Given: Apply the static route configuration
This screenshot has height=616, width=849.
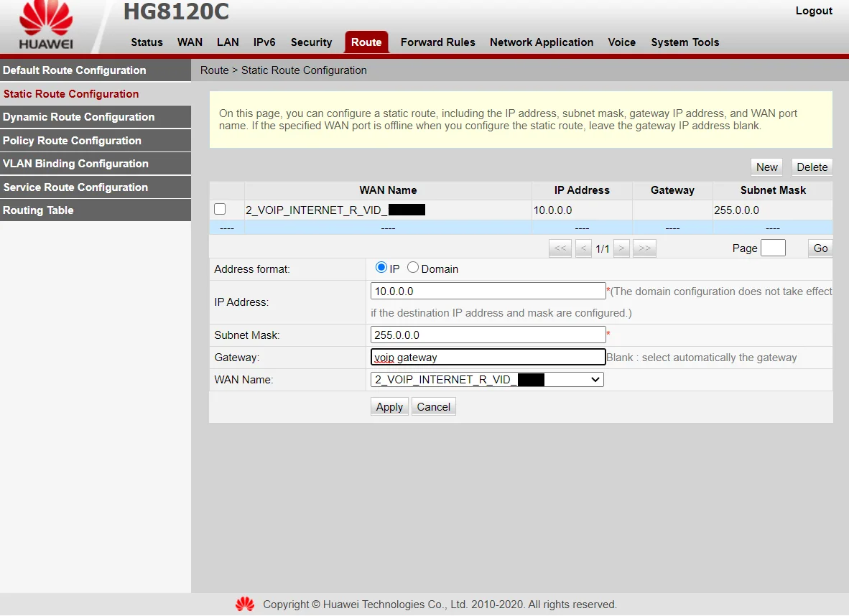Looking at the screenshot, I should pos(389,406).
